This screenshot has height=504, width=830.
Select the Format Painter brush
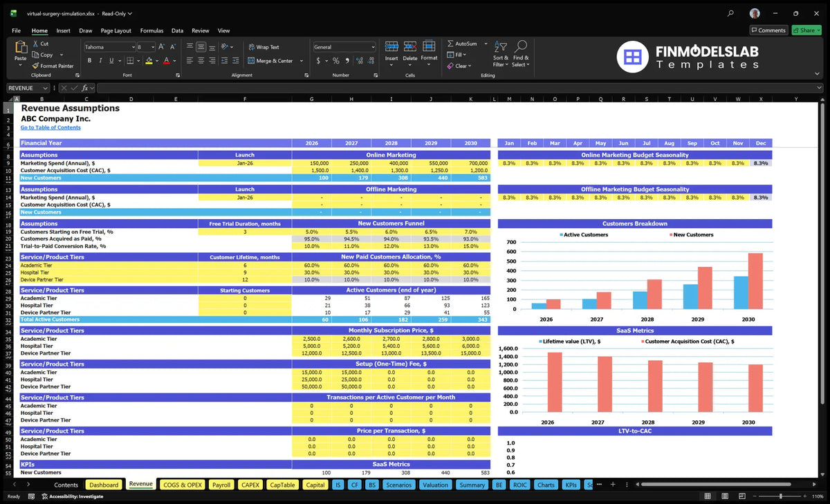[x=35, y=66]
